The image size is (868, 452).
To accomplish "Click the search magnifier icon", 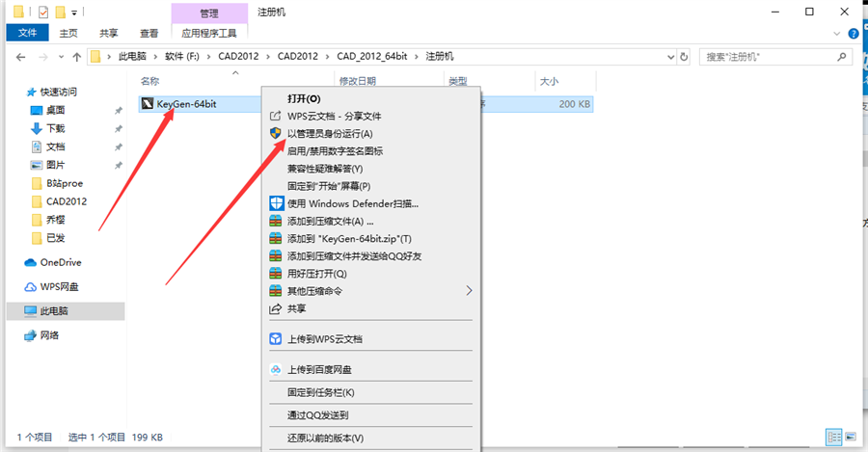I will (x=842, y=57).
